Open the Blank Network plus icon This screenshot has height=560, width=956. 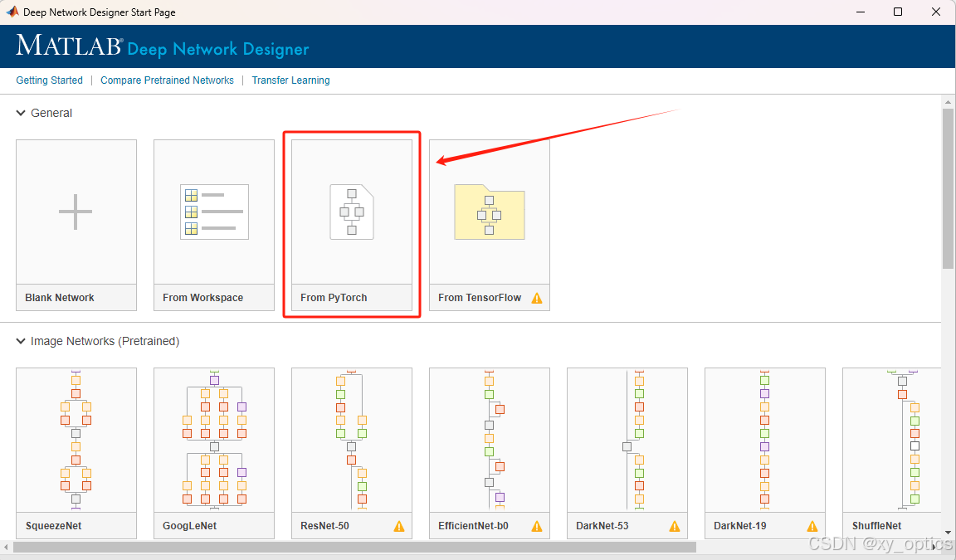[76, 212]
